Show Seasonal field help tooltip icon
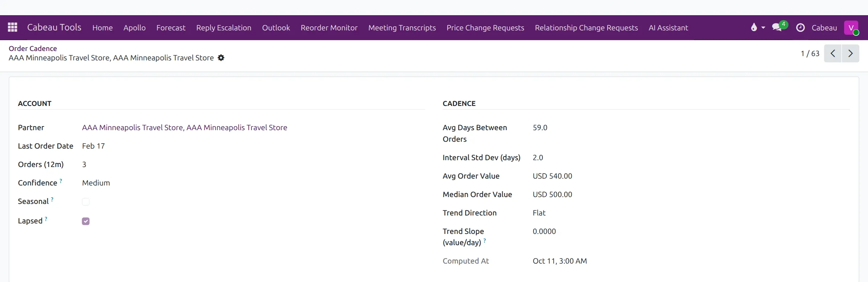Image resolution: width=868 pixels, height=282 pixels. pos(52,199)
